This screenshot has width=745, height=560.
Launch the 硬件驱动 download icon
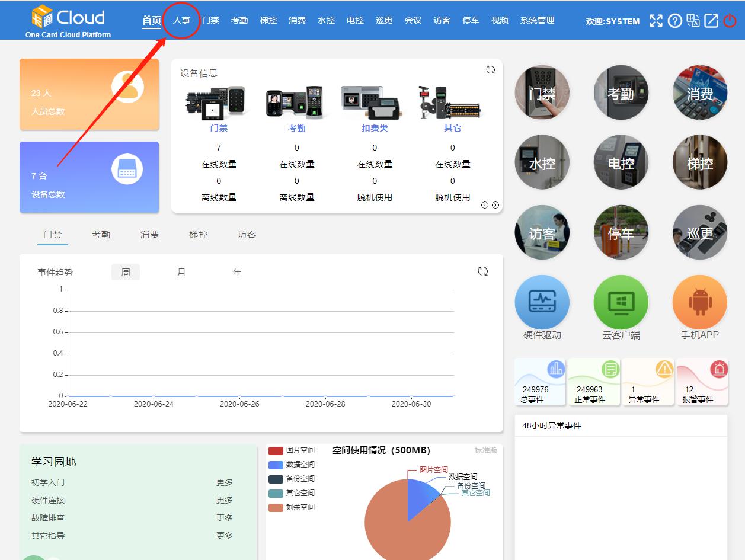(x=542, y=302)
